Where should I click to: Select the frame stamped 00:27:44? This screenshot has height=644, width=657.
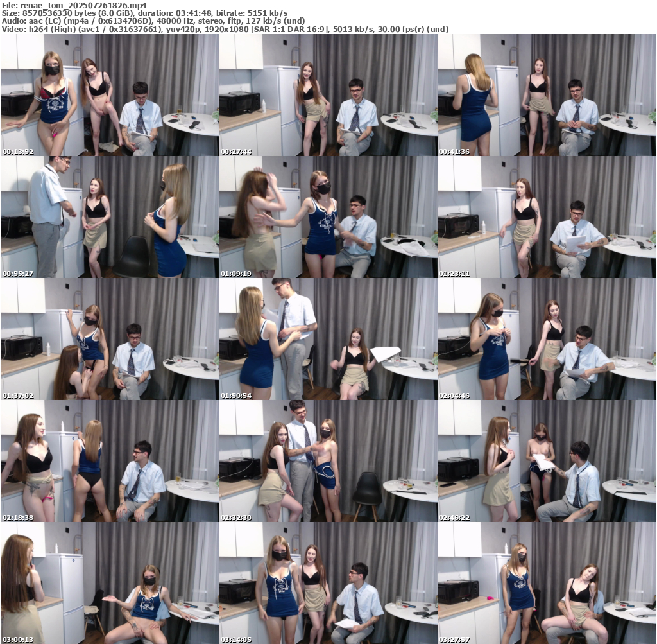click(328, 95)
